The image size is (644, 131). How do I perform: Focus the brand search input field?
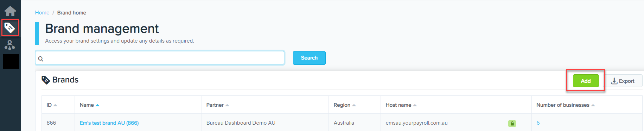coord(160,58)
